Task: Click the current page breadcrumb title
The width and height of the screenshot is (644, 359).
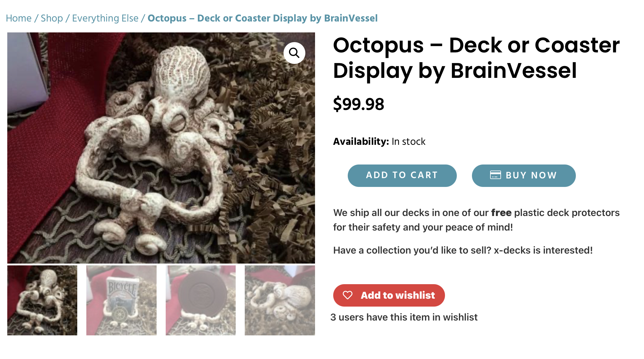Action: pos(262,18)
